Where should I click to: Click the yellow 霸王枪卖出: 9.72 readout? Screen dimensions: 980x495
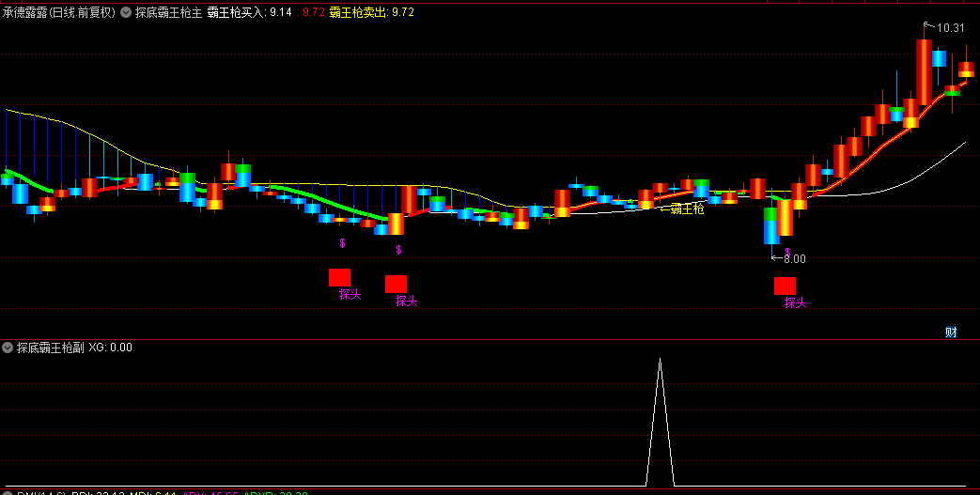372,12
